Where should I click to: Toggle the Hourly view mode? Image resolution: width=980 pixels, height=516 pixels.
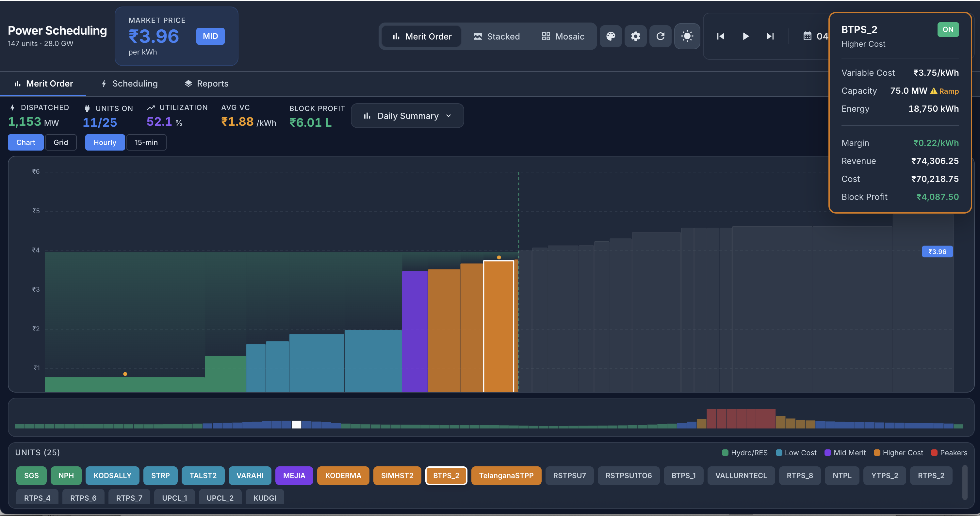pyautogui.click(x=105, y=142)
